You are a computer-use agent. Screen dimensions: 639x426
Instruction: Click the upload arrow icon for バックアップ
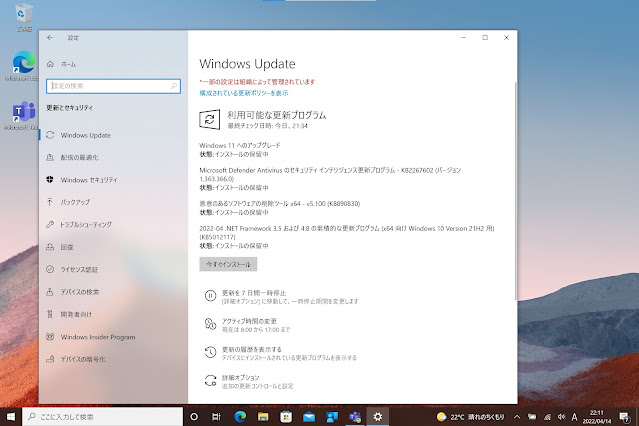pos(50,202)
